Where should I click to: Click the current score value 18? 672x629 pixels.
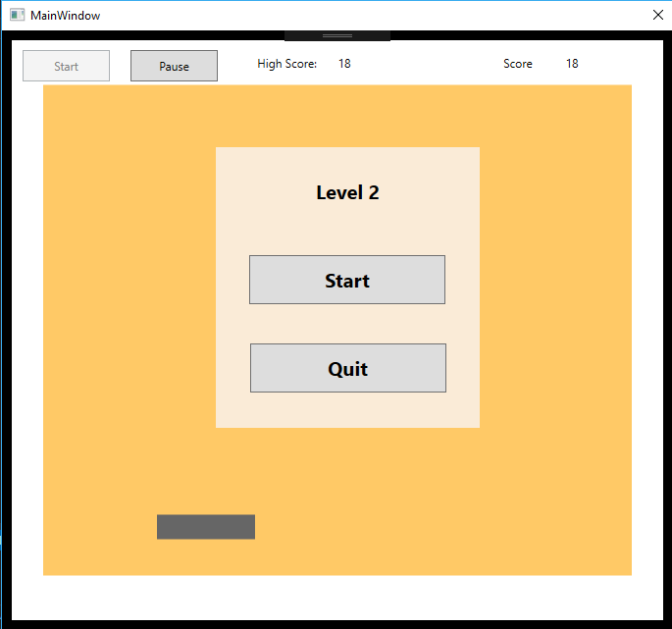(572, 64)
